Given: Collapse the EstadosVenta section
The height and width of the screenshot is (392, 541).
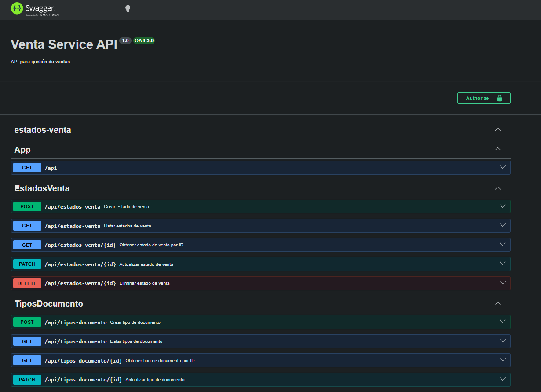Looking at the screenshot, I should click(x=498, y=188).
